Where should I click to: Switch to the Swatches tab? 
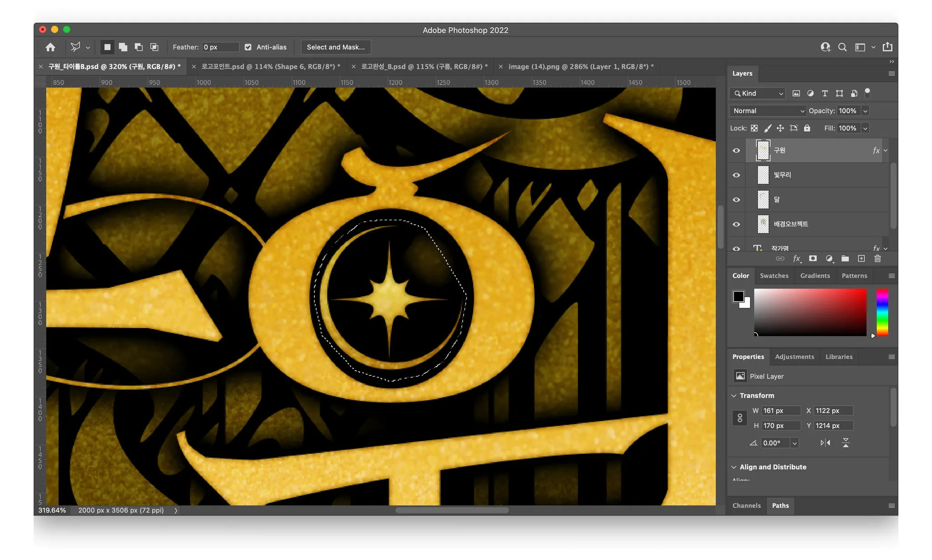774,276
